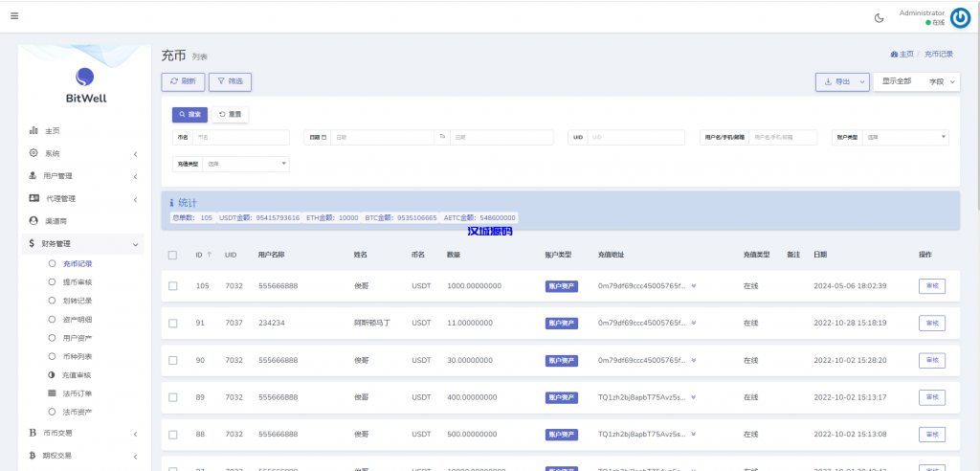Select checkbox for row ID 105
Image resolution: width=980 pixels, height=471 pixels.
(172, 286)
